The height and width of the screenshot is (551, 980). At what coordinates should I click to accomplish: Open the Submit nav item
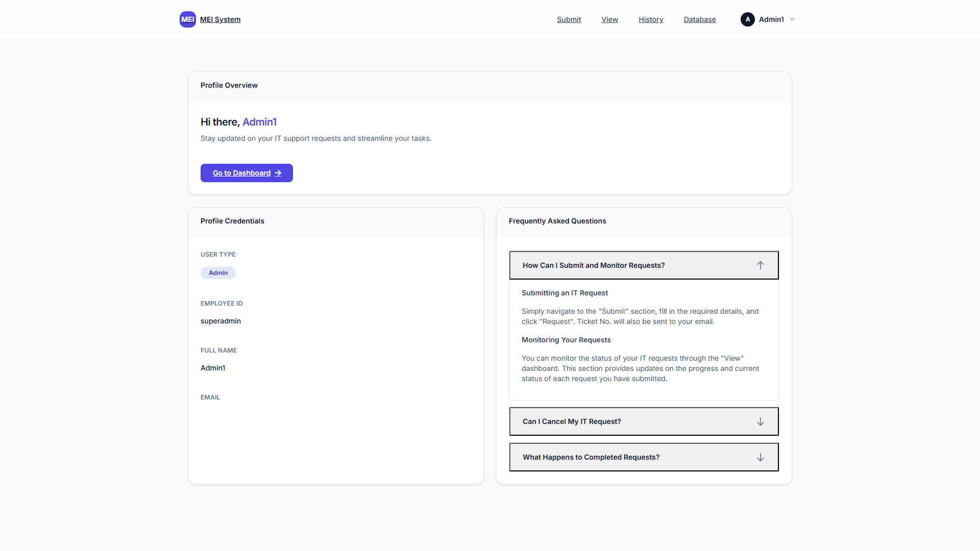pos(569,19)
